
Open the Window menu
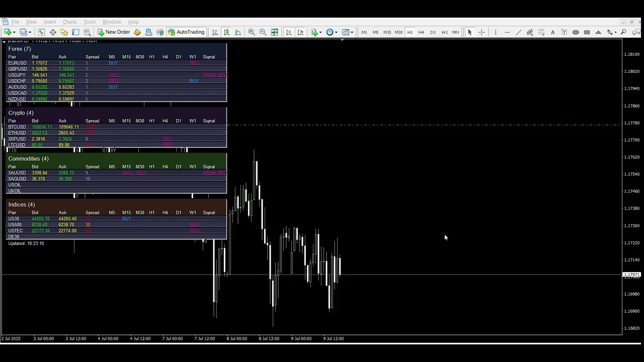(x=112, y=22)
